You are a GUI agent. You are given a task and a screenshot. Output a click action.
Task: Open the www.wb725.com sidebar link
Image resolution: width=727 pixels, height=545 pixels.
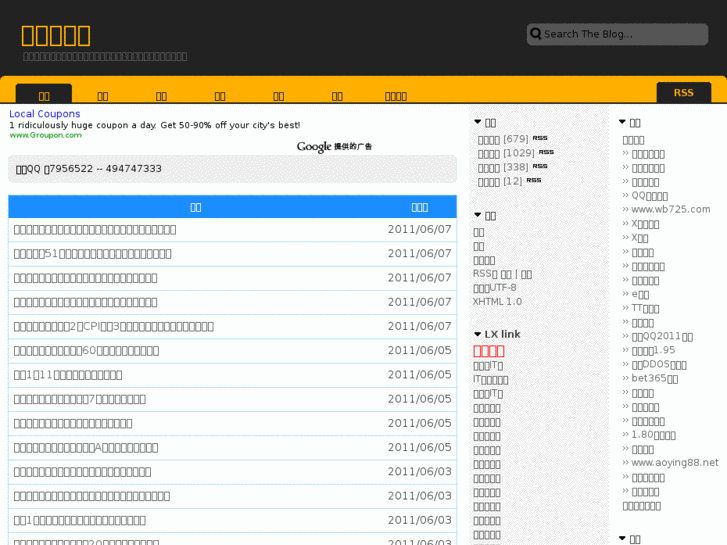[670, 210]
